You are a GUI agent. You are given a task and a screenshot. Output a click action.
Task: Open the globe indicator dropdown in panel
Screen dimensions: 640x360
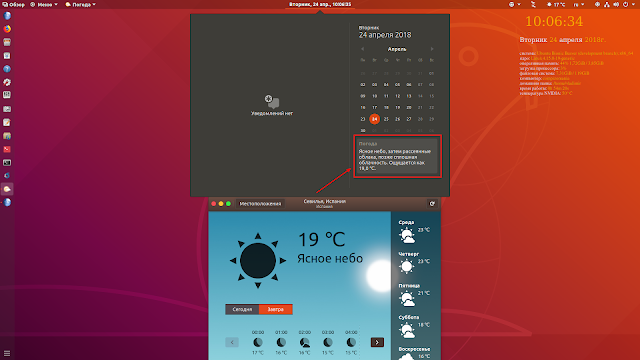pos(514,4)
